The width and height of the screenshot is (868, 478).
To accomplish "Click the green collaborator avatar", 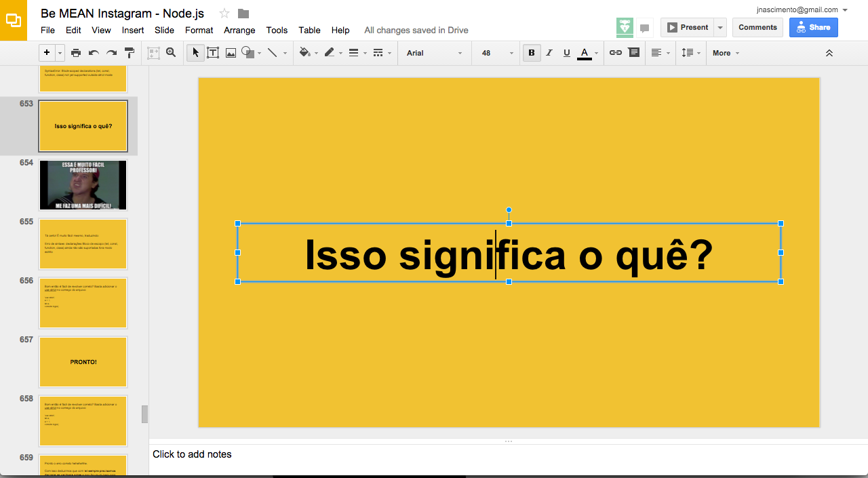I will (625, 27).
